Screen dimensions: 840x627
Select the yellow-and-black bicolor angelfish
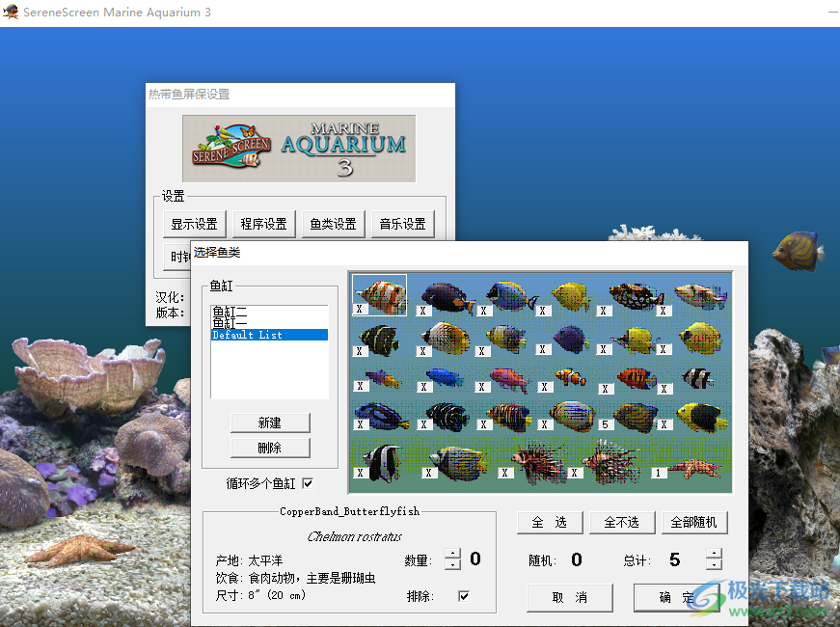pos(702,418)
